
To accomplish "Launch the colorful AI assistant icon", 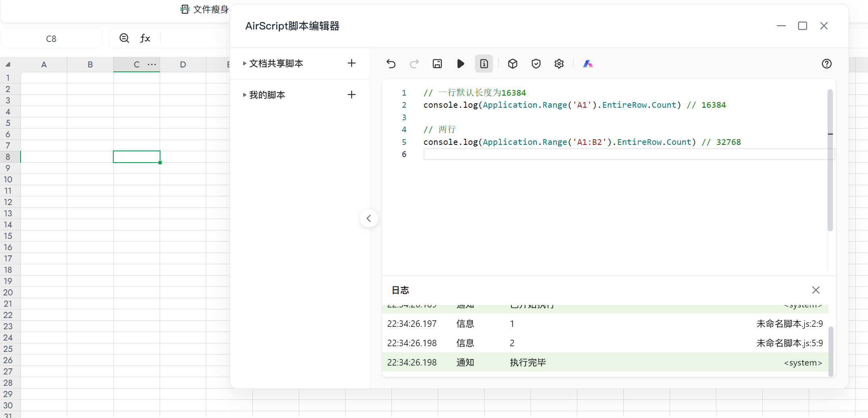I will tap(588, 64).
